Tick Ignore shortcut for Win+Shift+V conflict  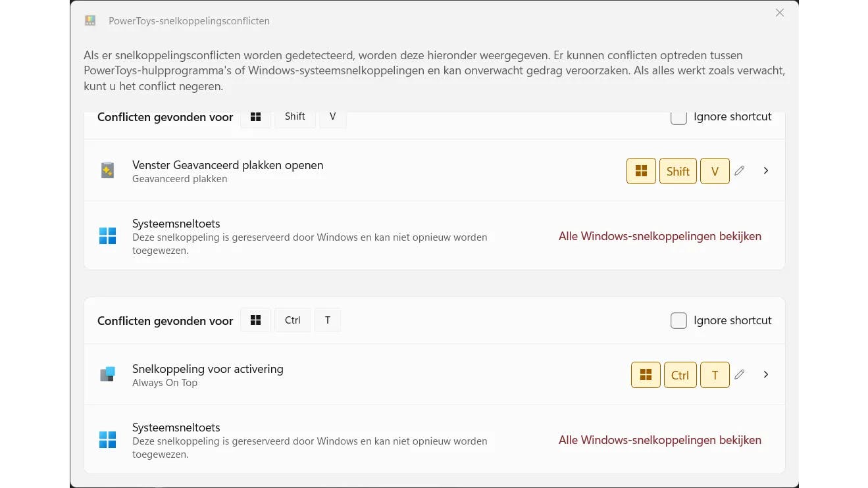(678, 117)
